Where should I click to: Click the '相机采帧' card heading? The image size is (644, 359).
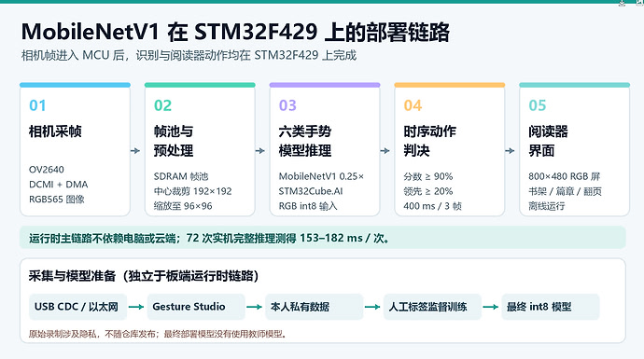(x=55, y=131)
